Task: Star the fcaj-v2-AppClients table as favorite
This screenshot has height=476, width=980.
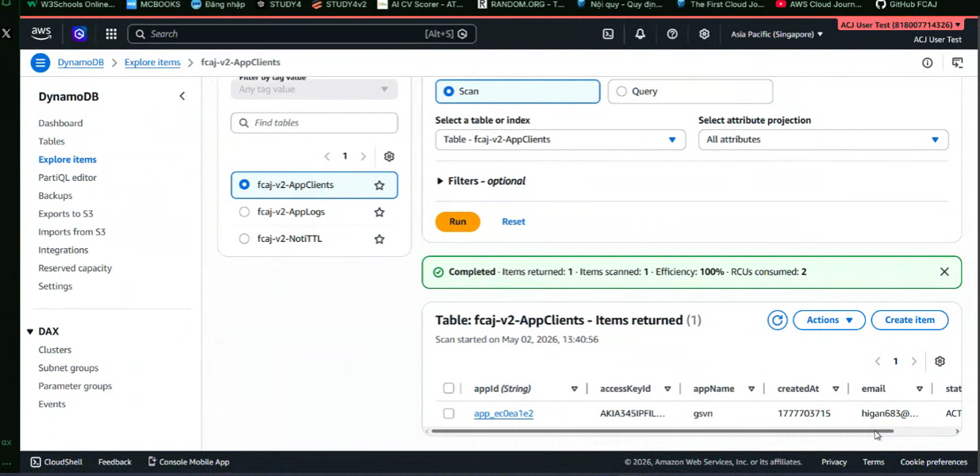Action: point(379,185)
